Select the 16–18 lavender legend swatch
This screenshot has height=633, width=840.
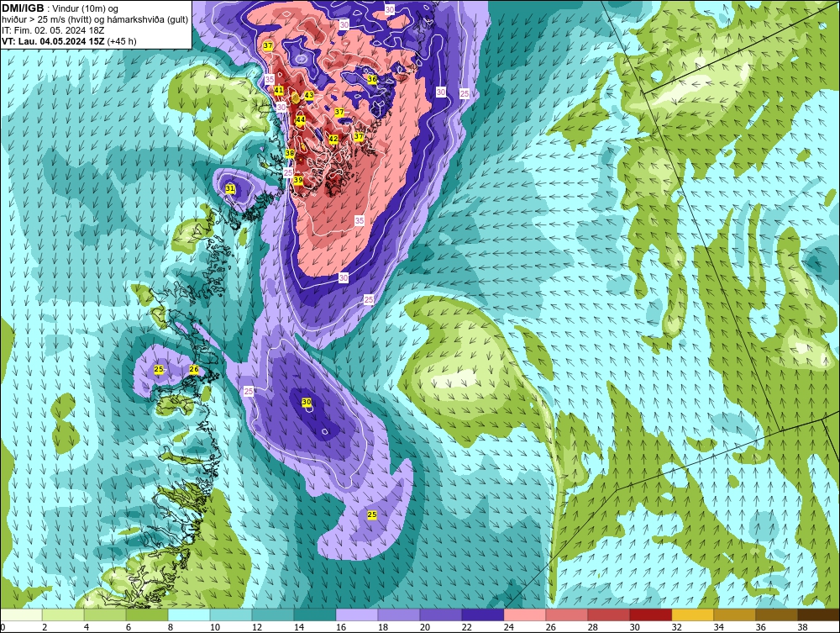(357, 615)
